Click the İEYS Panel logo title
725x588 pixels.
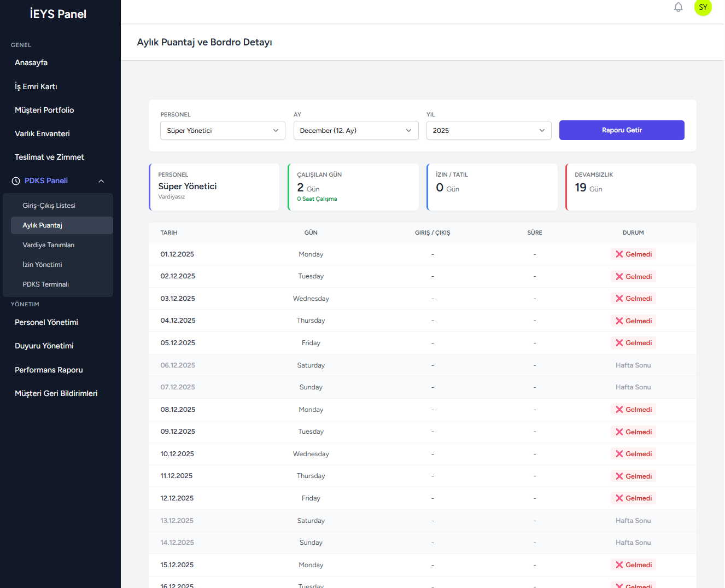58,14
